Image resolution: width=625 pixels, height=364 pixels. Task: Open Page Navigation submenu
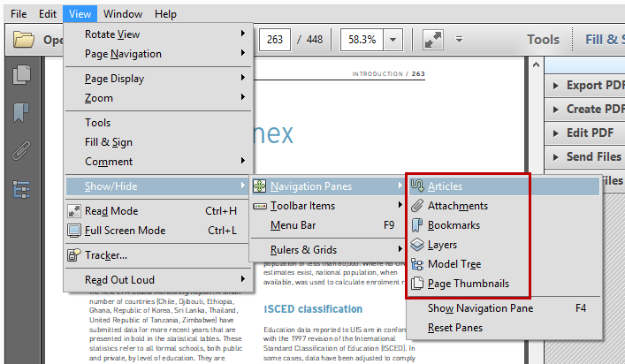point(158,54)
